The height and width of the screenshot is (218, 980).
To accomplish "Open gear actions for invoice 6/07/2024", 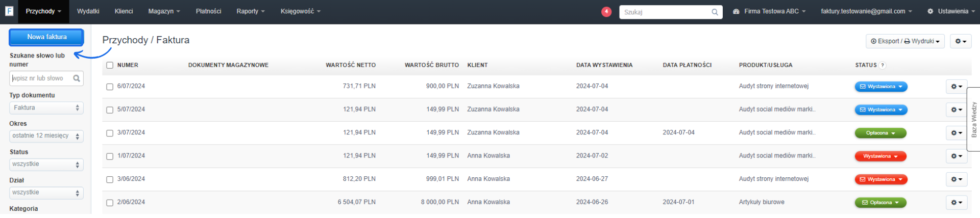I will (x=956, y=87).
